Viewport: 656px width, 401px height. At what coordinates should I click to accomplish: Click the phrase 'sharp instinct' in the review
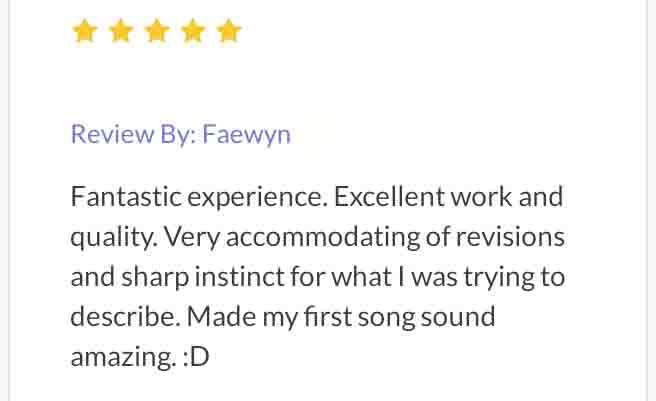[x=203, y=278]
